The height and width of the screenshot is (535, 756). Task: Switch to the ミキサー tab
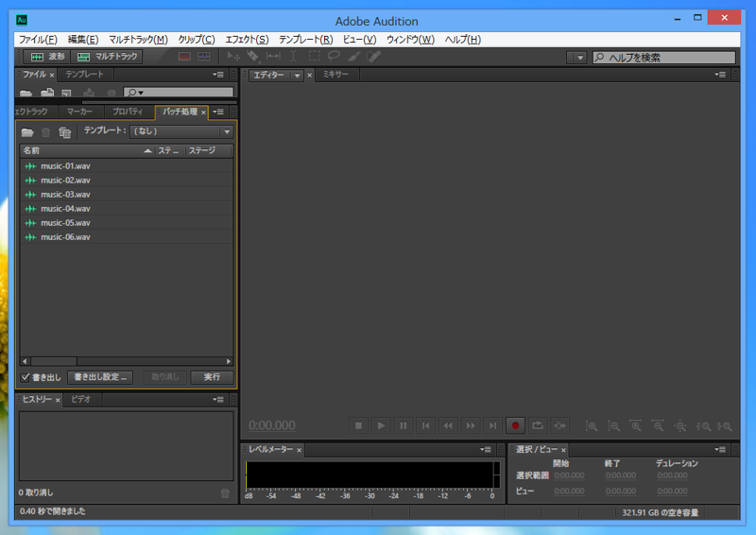point(335,75)
